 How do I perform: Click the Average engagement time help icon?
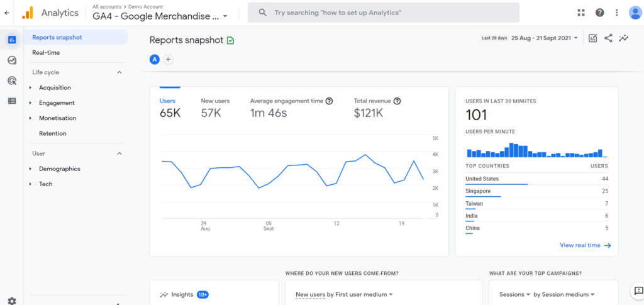click(329, 101)
